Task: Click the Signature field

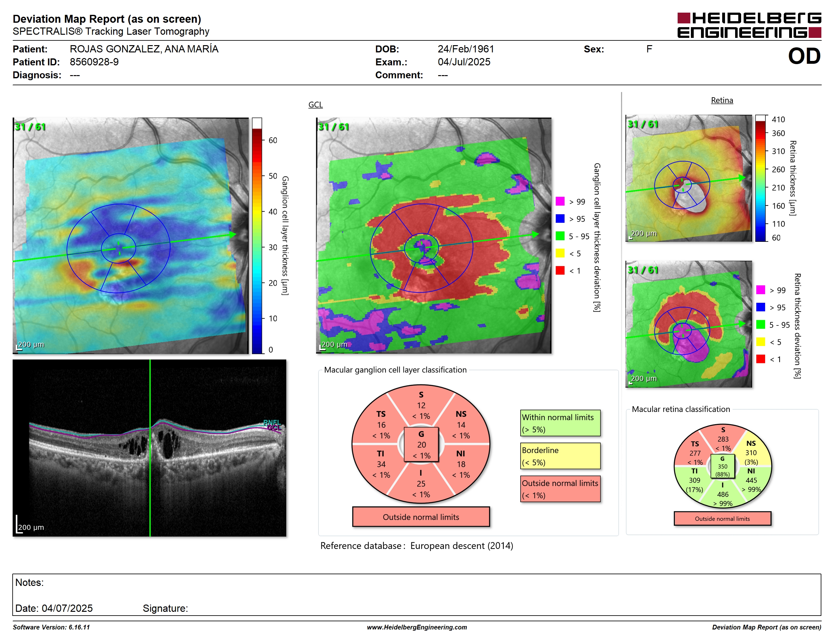Action: point(165,608)
